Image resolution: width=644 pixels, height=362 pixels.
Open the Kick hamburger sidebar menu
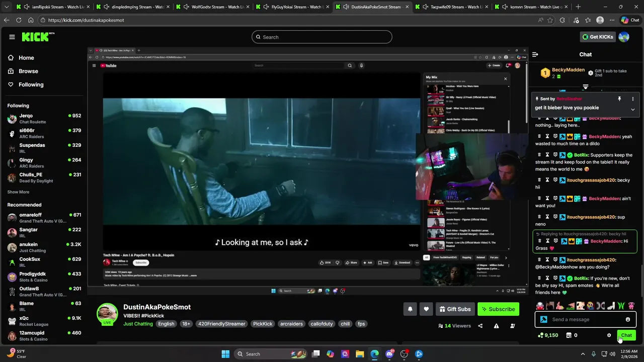pyautogui.click(x=12, y=37)
